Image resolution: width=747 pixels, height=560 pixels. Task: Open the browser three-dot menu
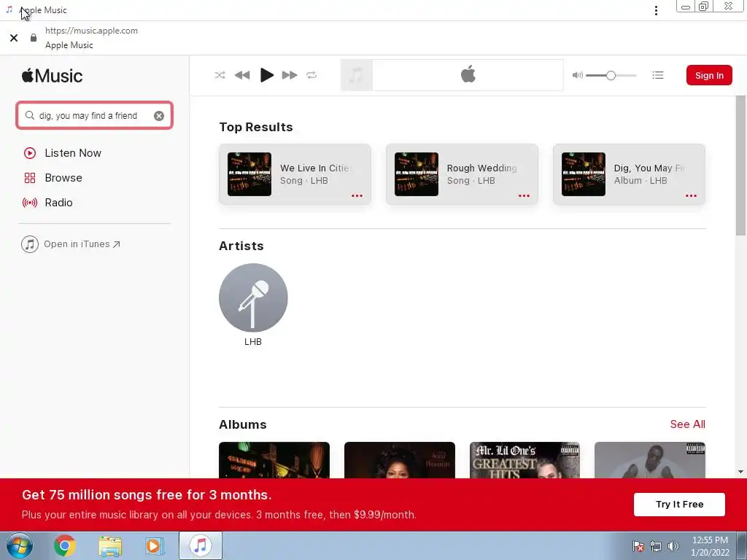click(x=656, y=10)
